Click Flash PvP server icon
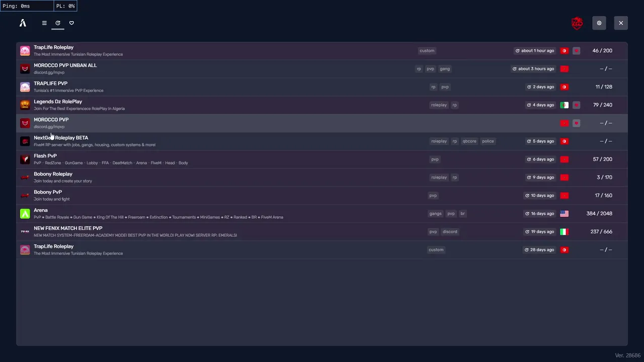644x362 pixels. [x=25, y=159]
